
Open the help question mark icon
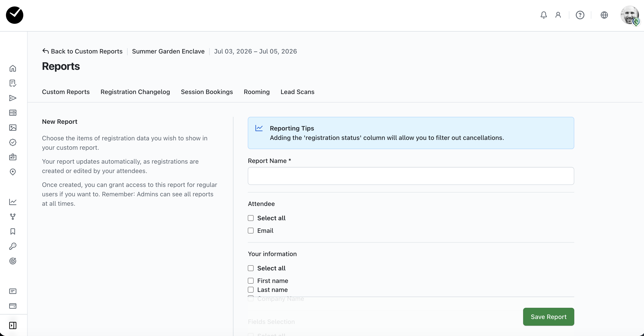[x=580, y=15]
